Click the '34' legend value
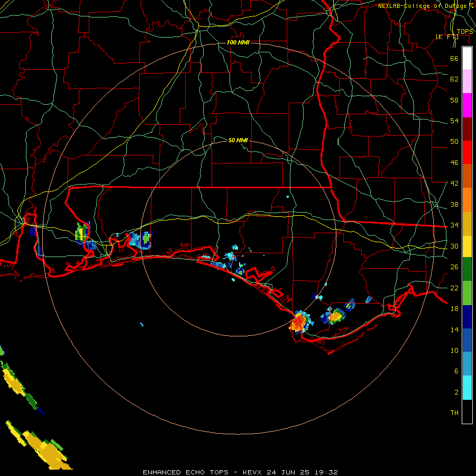This screenshot has height=476, width=476. (x=454, y=225)
